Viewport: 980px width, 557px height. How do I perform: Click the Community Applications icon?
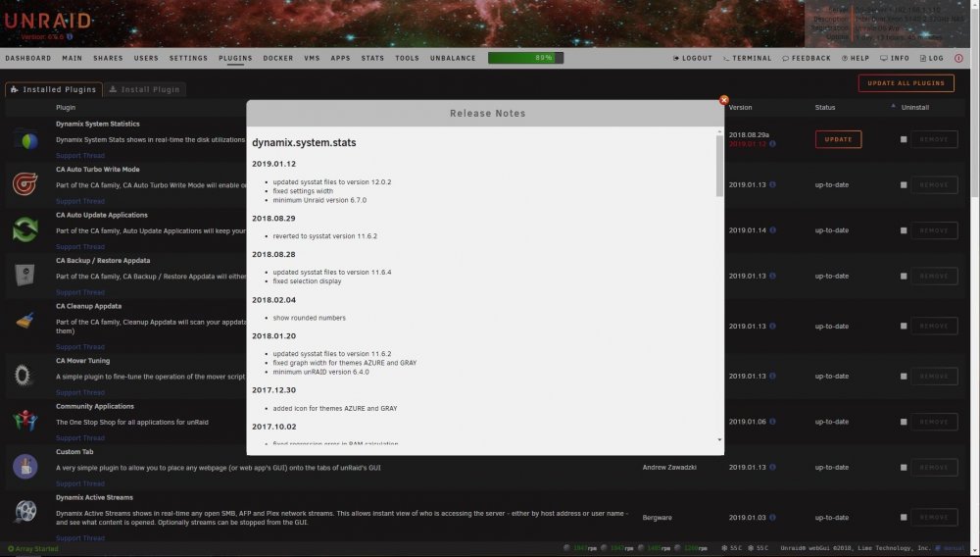[x=25, y=420]
